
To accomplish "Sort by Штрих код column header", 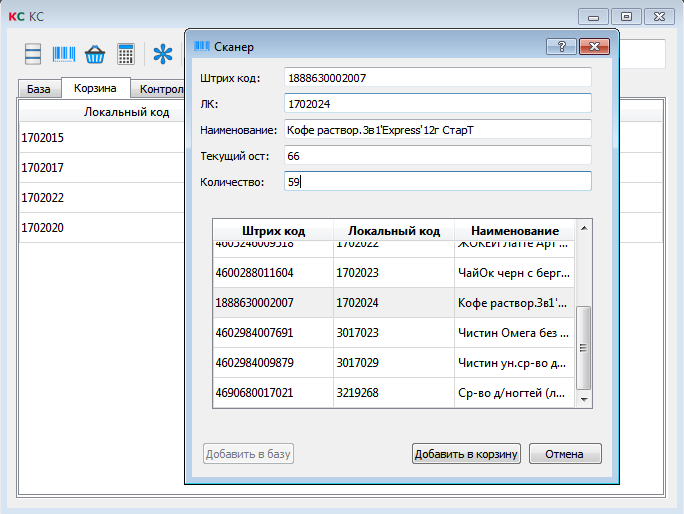I will pyautogui.click(x=274, y=230).
